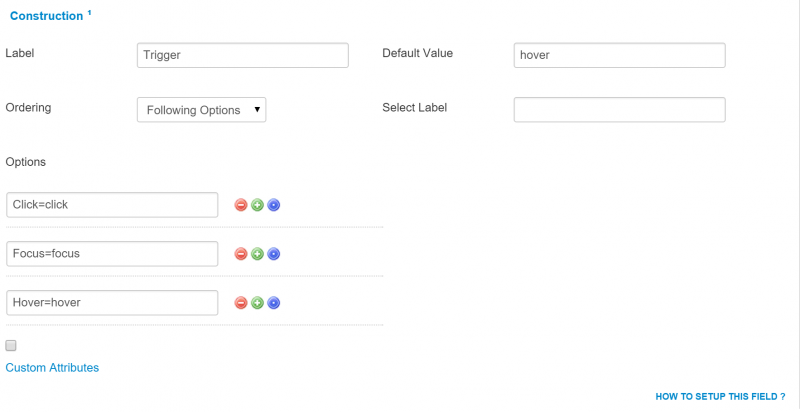Click blue move handle beside Focus=focus option

coord(273,254)
